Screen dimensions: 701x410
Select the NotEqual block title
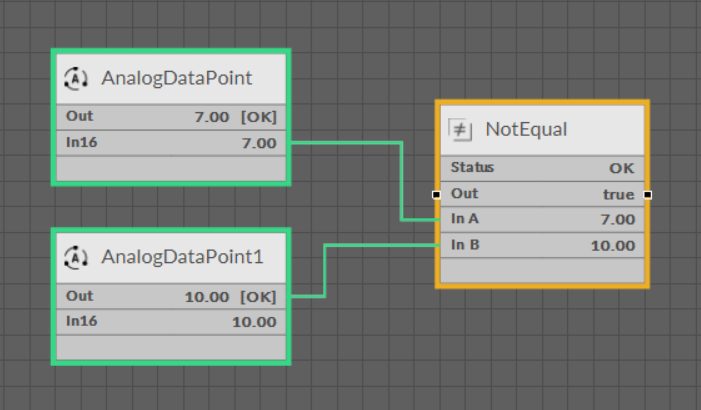click(x=525, y=129)
